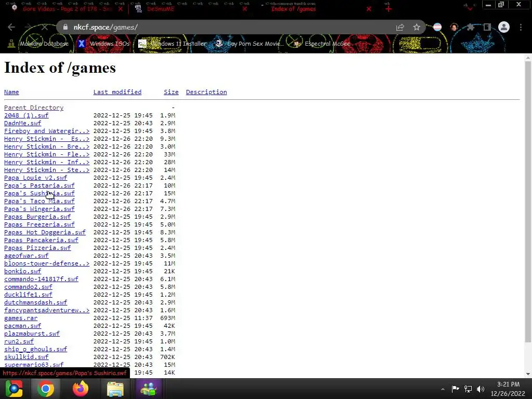Image resolution: width=532 pixels, height=399 pixels.
Task: Go to Parent Directory
Action: pyautogui.click(x=34, y=108)
